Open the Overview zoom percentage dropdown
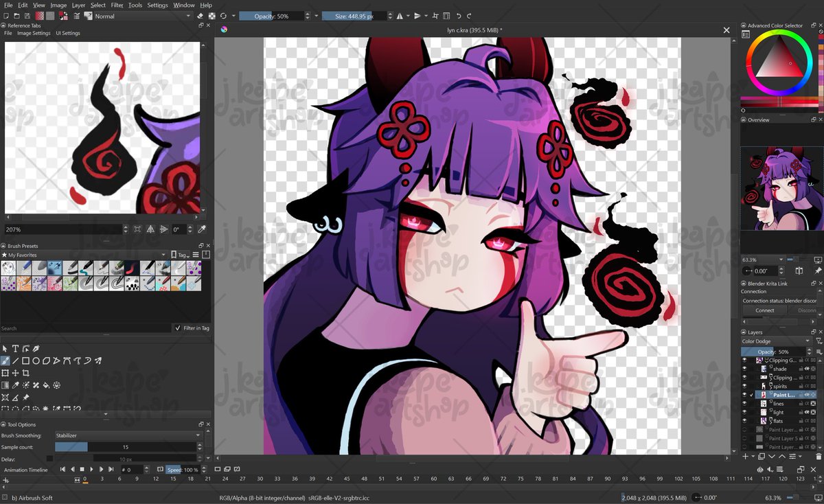This screenshot has height=504, width=824. tap(763, 260)
